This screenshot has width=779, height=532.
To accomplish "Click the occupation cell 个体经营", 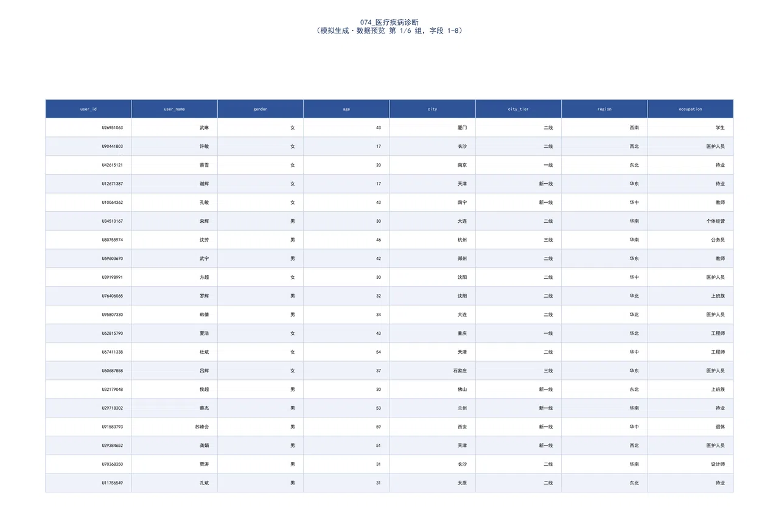I will pos(690,221).
